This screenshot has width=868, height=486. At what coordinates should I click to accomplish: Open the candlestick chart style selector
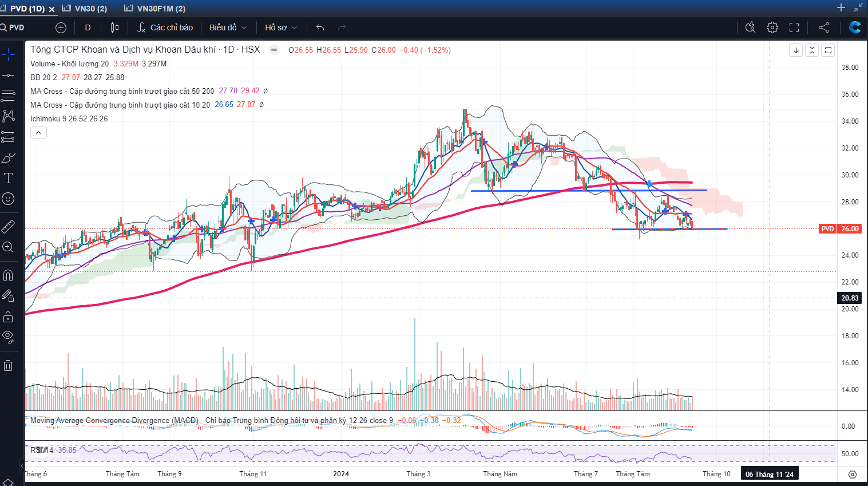[114, 27]
